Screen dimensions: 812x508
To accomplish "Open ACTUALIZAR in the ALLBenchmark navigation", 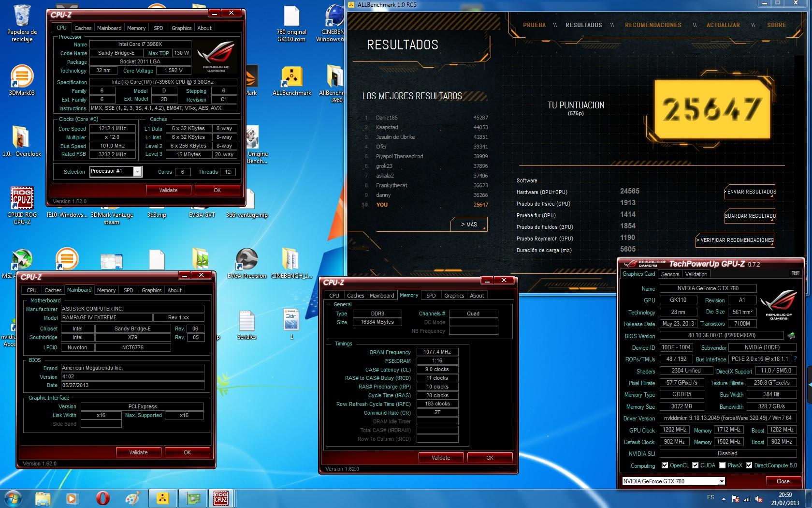I will pos(723,25).
